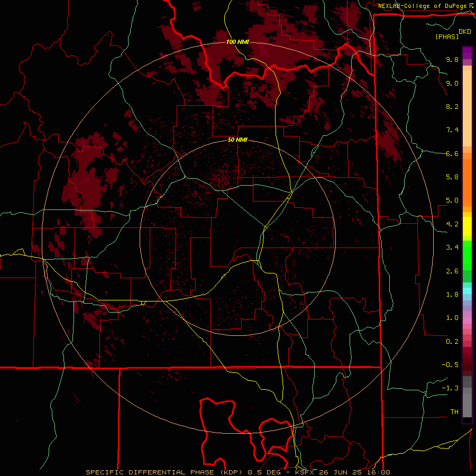Screen dimensions: 476x476
Task: Pick the bright green color bar segment near 3.4
Action: (x=467, y=255)
